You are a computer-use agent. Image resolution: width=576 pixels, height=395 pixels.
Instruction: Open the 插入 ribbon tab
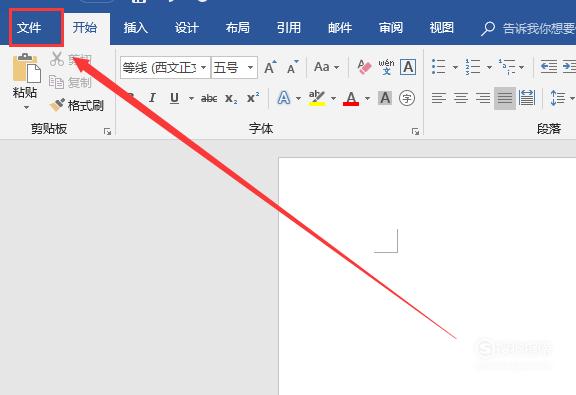[136, 28]
